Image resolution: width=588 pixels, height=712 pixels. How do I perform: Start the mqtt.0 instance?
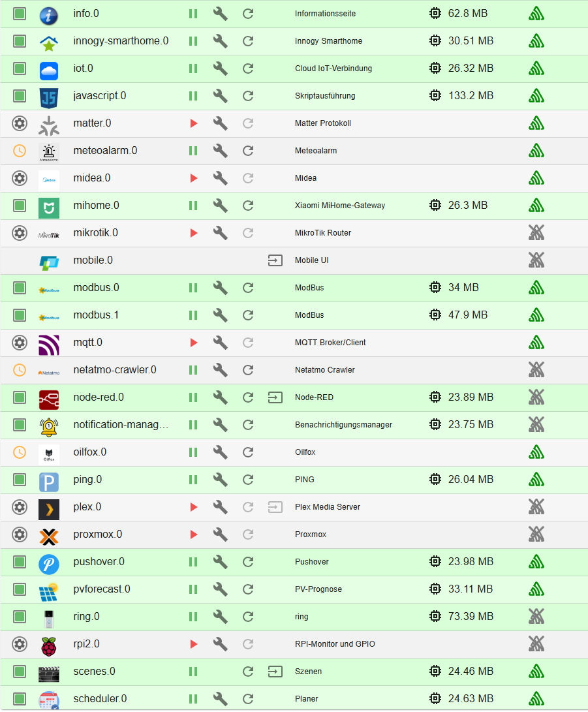pos(193,343)
